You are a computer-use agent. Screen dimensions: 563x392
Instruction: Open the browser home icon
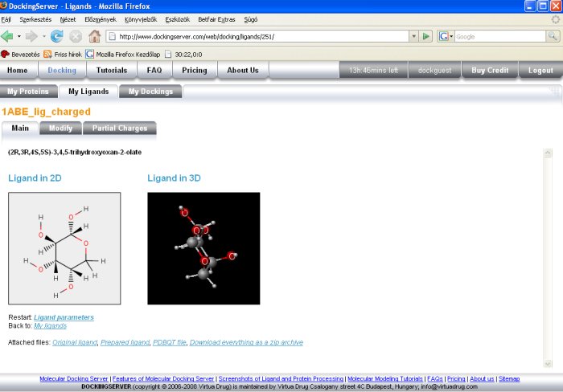(95, 36)
